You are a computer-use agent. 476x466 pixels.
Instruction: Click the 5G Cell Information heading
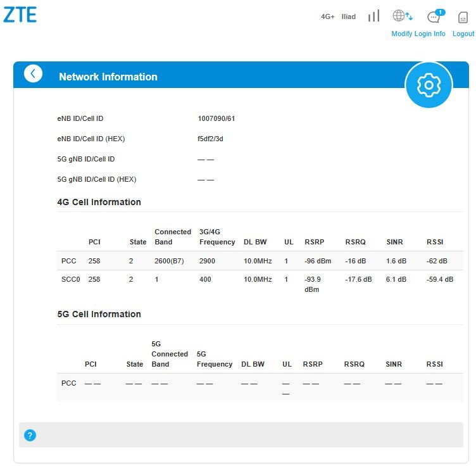pos(99,314)
